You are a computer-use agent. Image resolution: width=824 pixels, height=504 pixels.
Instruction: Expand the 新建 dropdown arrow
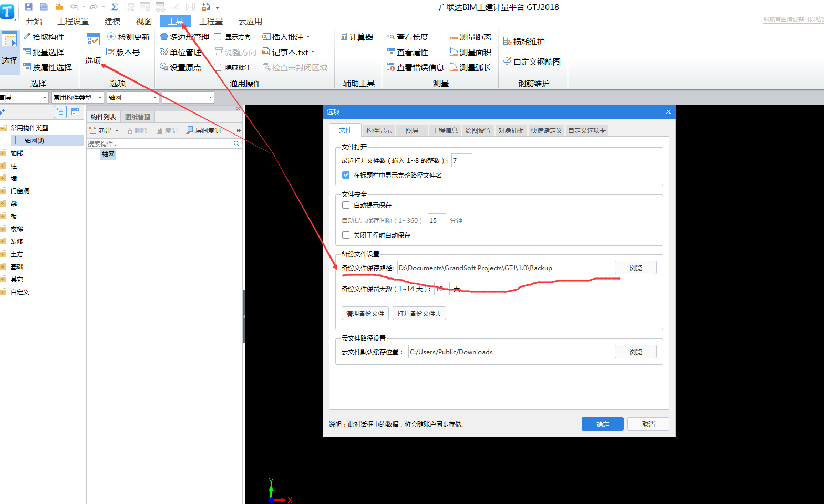click(117, 131)
